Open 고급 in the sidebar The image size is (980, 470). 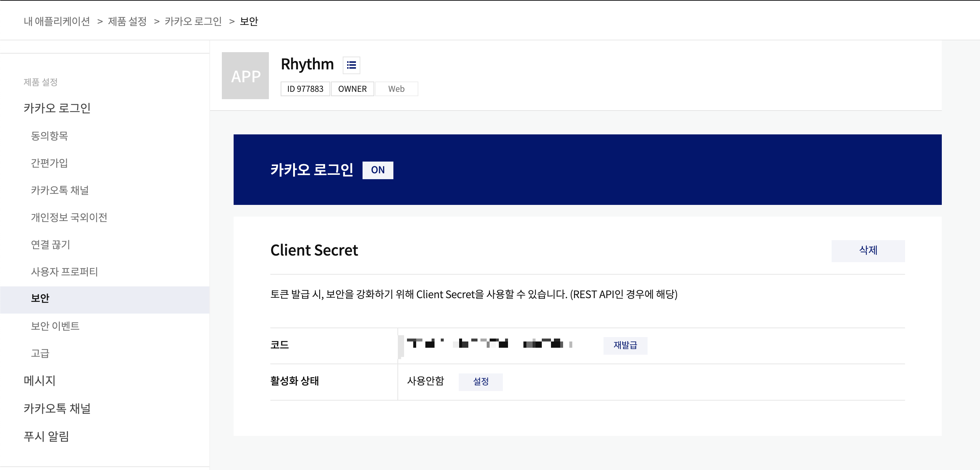coord(40,353)
